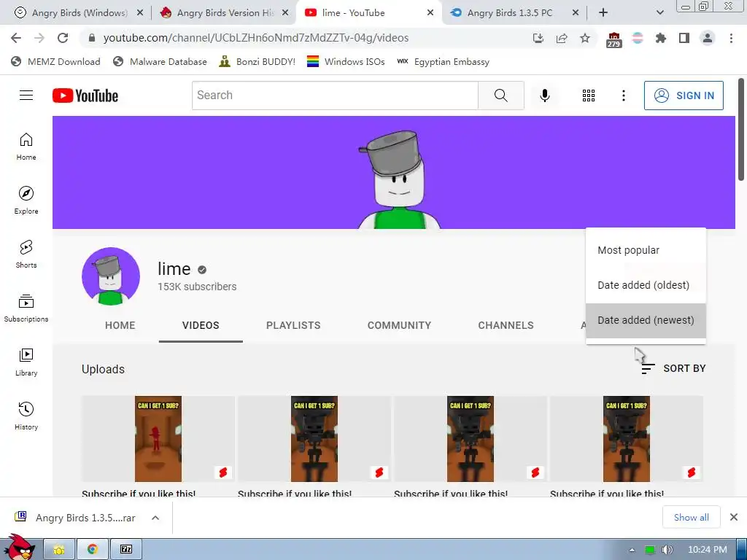This screenshot has width=747, height=560.
Task: Open Malware Database bookmark
Action: 160,61
